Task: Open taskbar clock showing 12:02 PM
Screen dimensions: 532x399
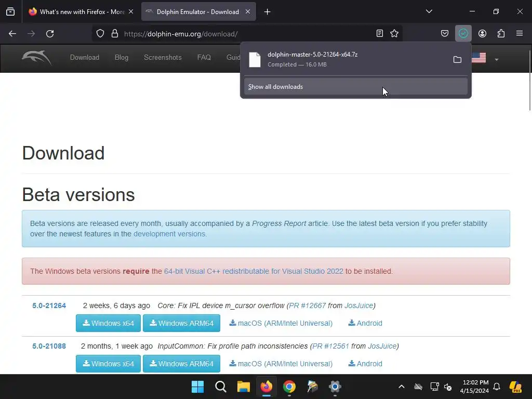Action: tap(474, 387)
